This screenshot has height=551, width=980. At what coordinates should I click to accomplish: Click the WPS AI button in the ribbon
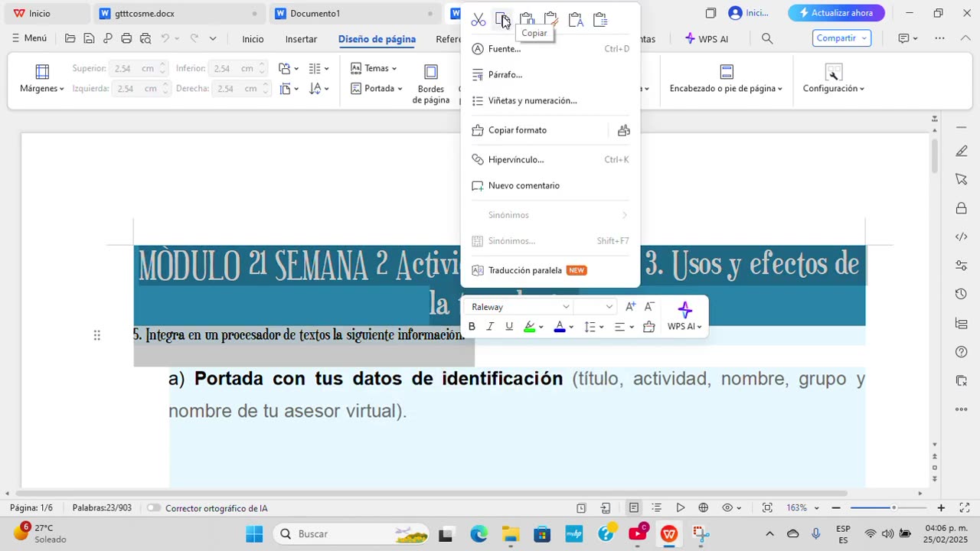pos(706,38)
